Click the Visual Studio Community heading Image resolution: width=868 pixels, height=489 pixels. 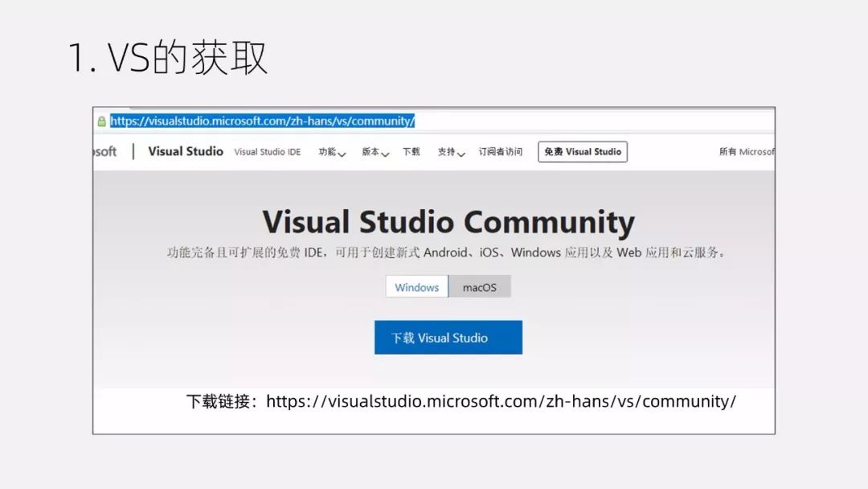pyautogui.click(x=448, y=222)
